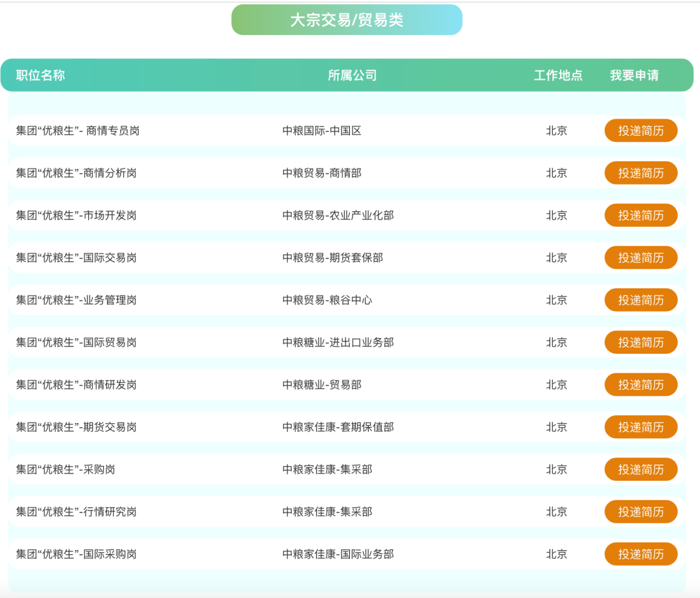Viewport: 700px width, 598px height.
Task: Apply to 行情研究岗 position
Action: click(640, 512)
